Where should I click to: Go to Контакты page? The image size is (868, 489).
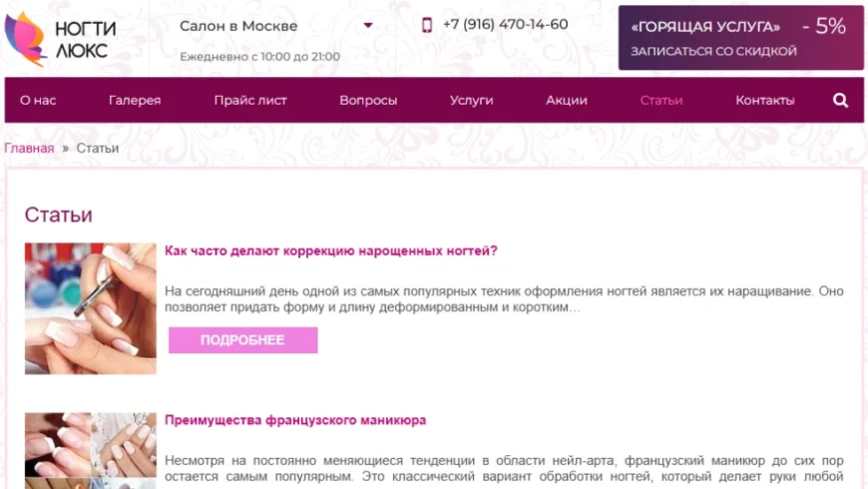(765, 100)
